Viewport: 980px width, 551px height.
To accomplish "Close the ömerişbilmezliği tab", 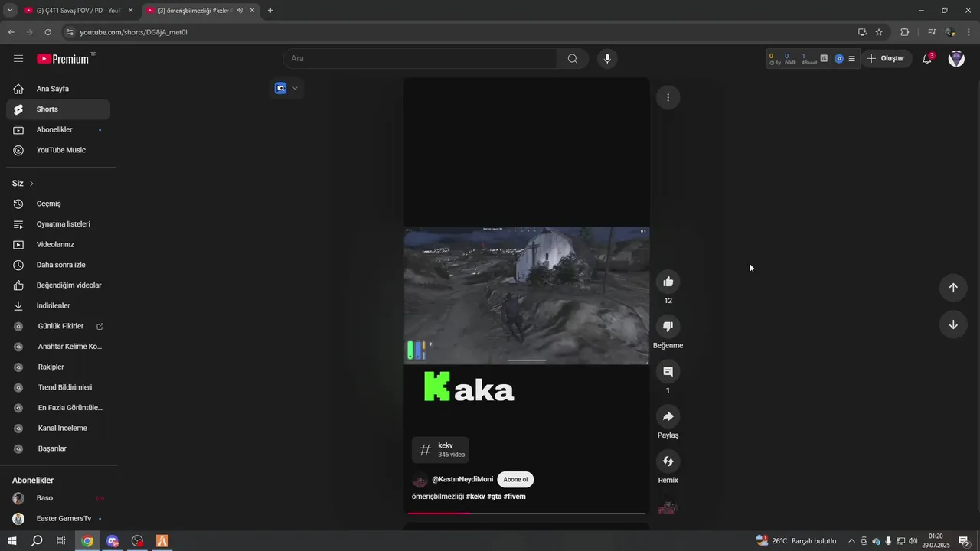I will pyautogui.click(x=252, y=11).
